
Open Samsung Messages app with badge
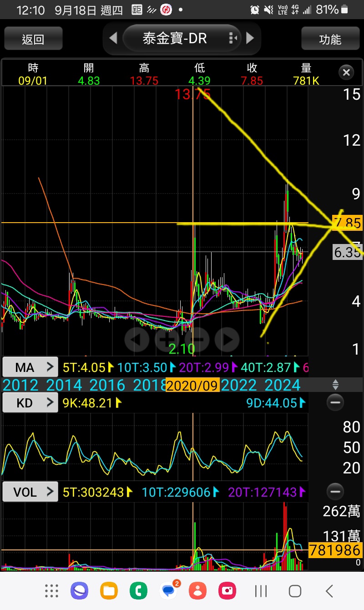click(x=169, y=591)
